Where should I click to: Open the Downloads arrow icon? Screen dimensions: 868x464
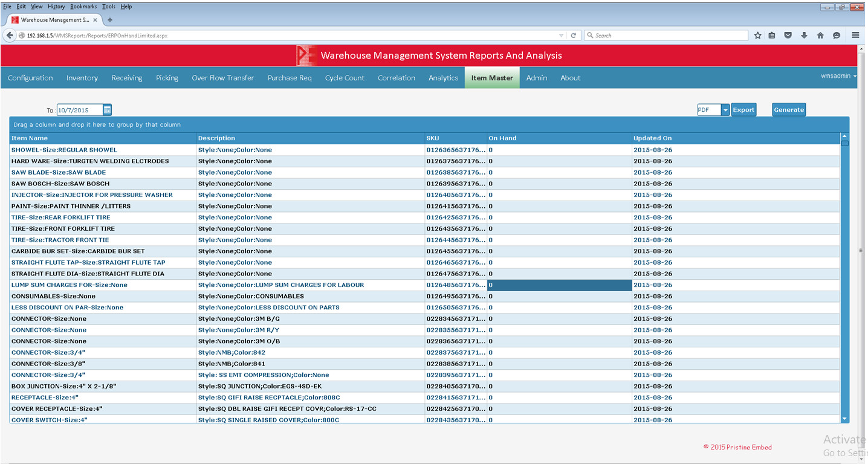804,36
